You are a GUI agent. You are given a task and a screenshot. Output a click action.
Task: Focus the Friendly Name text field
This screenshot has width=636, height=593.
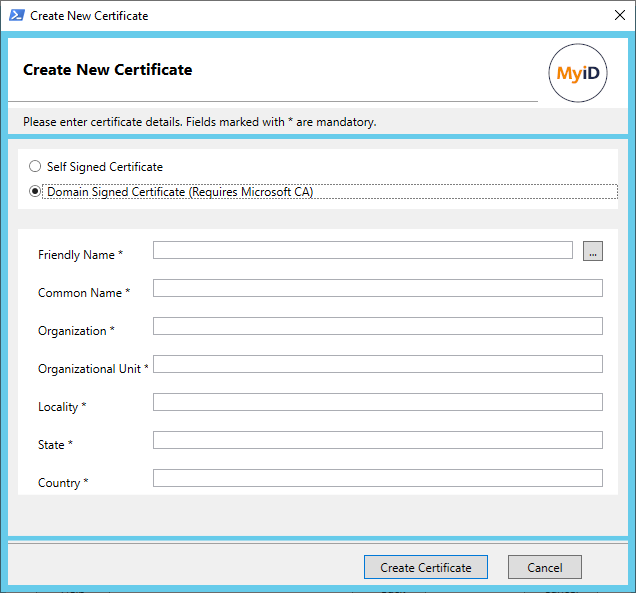point(362,250)
